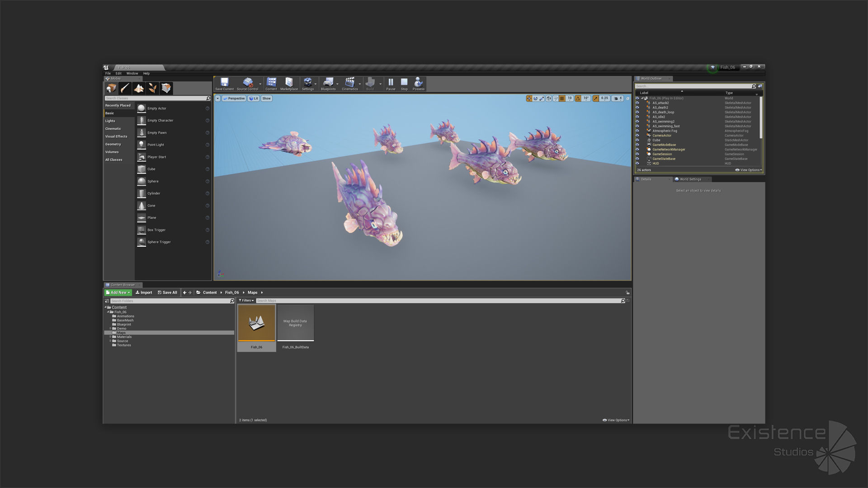Image resolution: width=868 pixels, height=488 pixels.
Task: Click the Cinematics toolbar icon
Action: [x=350, y=84]
